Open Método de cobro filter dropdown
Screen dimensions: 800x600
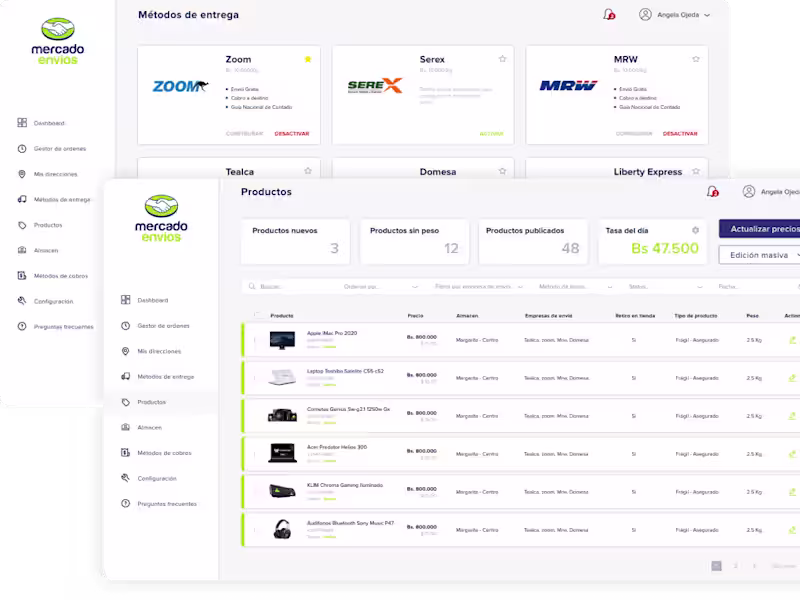(x=575, y=286)
